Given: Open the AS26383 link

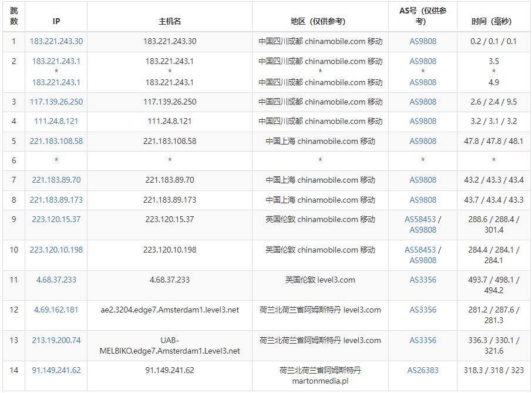Looking at the screenshot, I should click(x=423, y=370).
